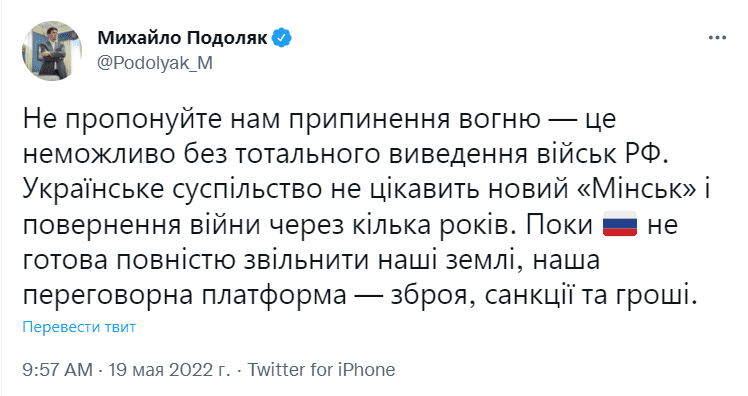The height and width of the screenshot is (396, 748).
Task: Click the Russian flag emoji in tweet
Action: point(620,224)
